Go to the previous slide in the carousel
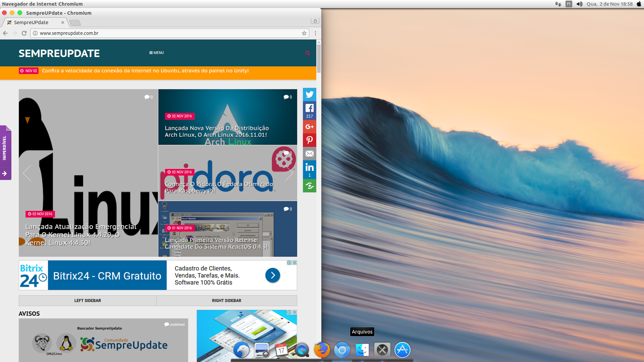Viewport: 644px width, 362px height. click(x=27, y=173)
